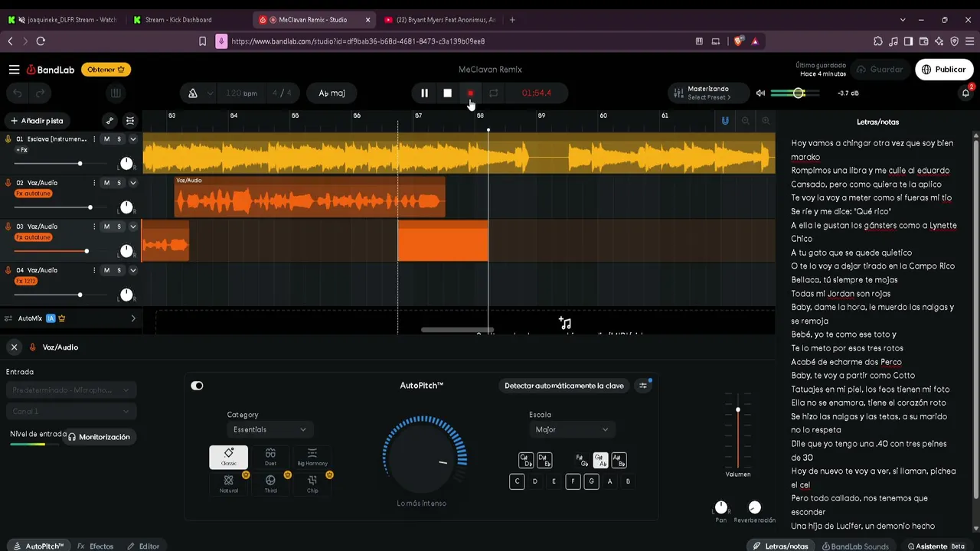Click the Obtener membership button
Screen dimensions: 980x551
(106, 70)
